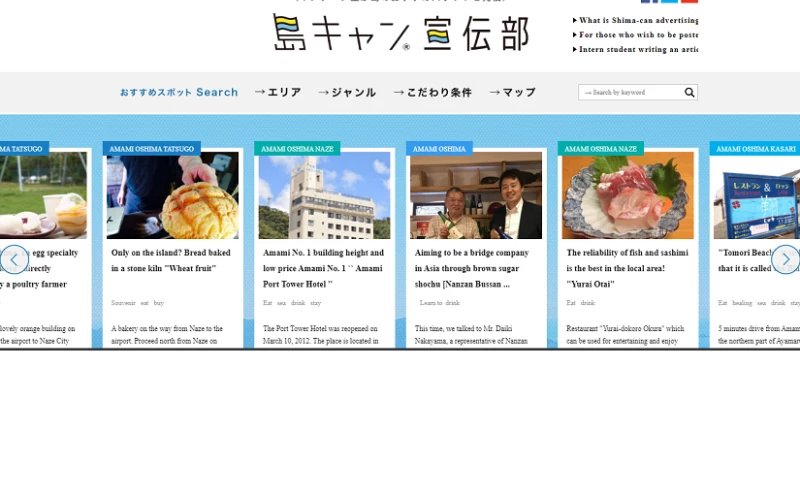The width and height of the screenshot is (800, 480).
Task: Open the こだわり条件 menu item
Action: coord(433,92)
